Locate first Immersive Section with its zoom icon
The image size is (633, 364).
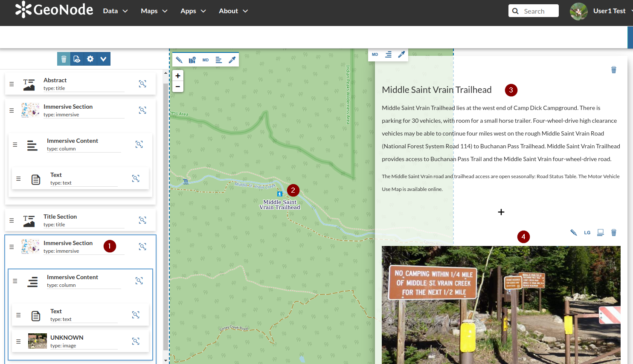click(142, 110)
